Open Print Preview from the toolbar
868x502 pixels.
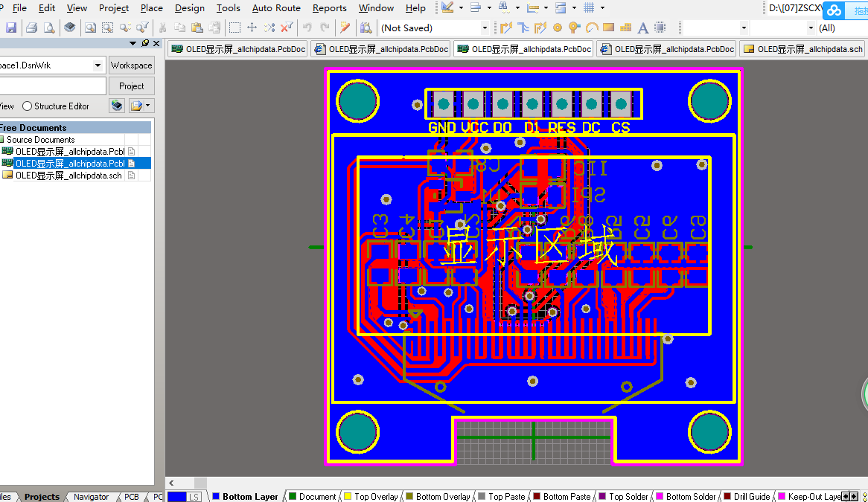tap(49, 28)
